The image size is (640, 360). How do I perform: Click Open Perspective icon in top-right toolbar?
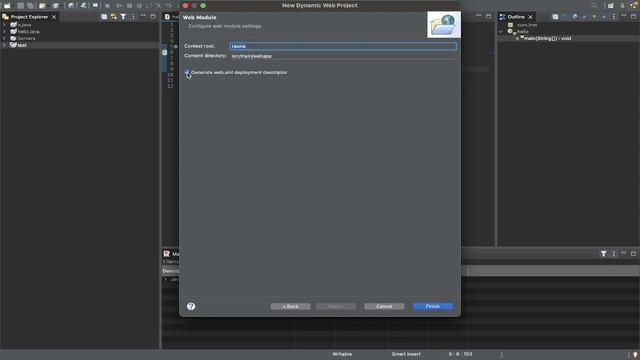point(611,6)
